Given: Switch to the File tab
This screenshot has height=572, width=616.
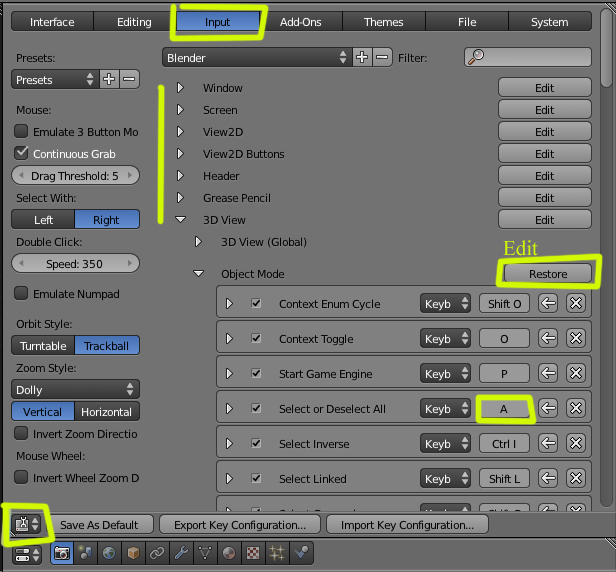Looking at the screenshot, I should tap(467, 22).
